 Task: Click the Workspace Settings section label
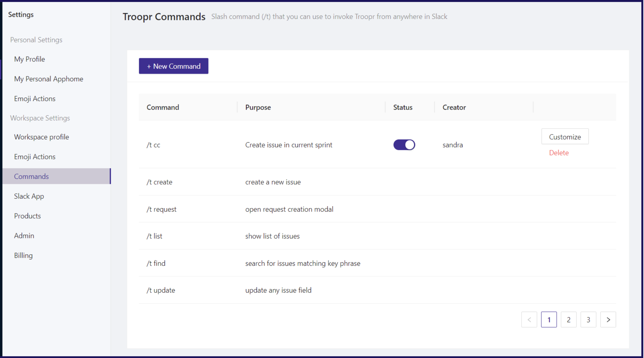(x=40, y=118)
